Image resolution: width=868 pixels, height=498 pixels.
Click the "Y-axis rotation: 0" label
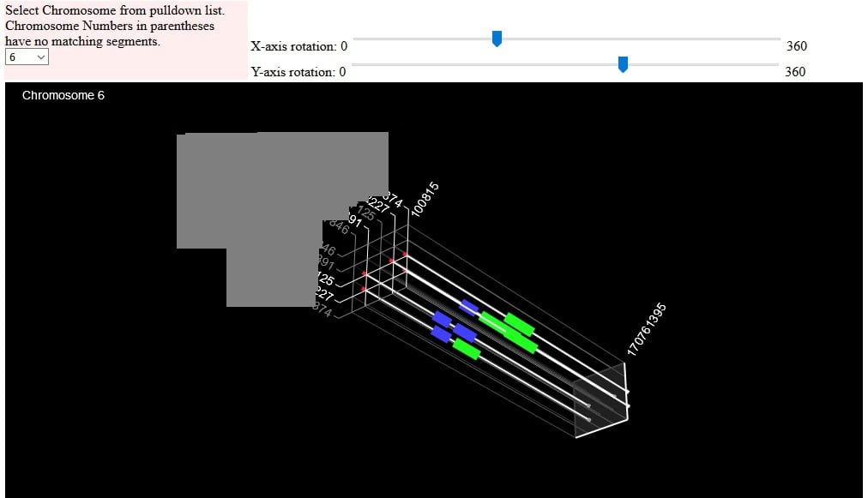pyautogui.click(x=298, y=71)
